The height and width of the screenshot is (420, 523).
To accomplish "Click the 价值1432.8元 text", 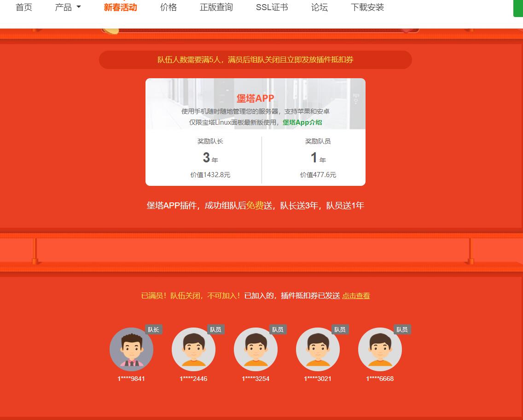I will point(210,175).
